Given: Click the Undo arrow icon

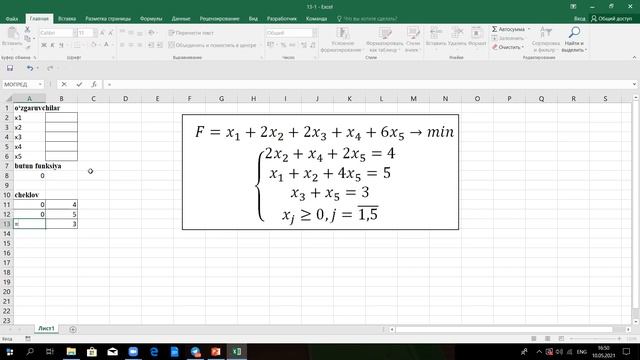Looking at the screenshot, I should click(29, 68).
